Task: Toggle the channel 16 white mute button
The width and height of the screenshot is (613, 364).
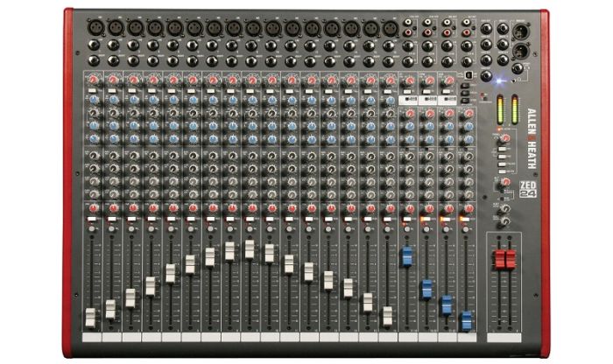Action: coord(387,219)
